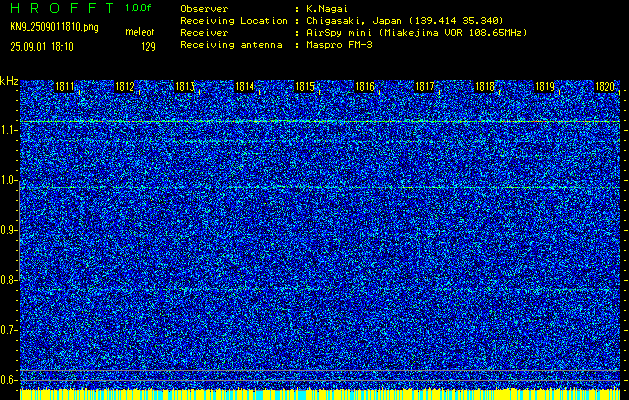Viewport: 629px width, 400px height.
Task: Click the 0.7 frequency axis label
Action: 8,330
